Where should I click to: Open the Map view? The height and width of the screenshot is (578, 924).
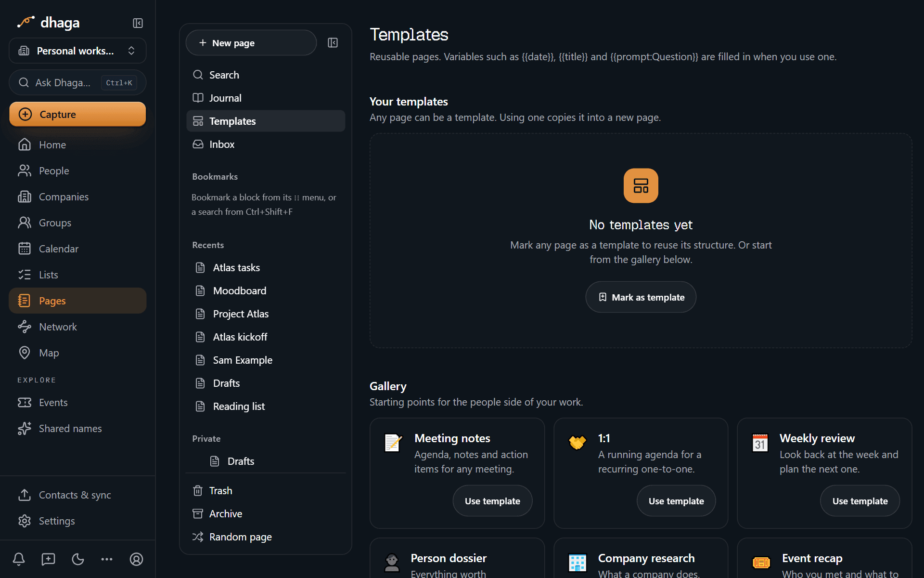coord(77,353)
